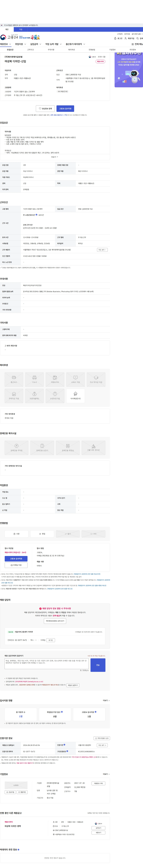Toggle 관심정보 등록 heart button
Viewport: 143px width, 868px height.
pos(45,108)
